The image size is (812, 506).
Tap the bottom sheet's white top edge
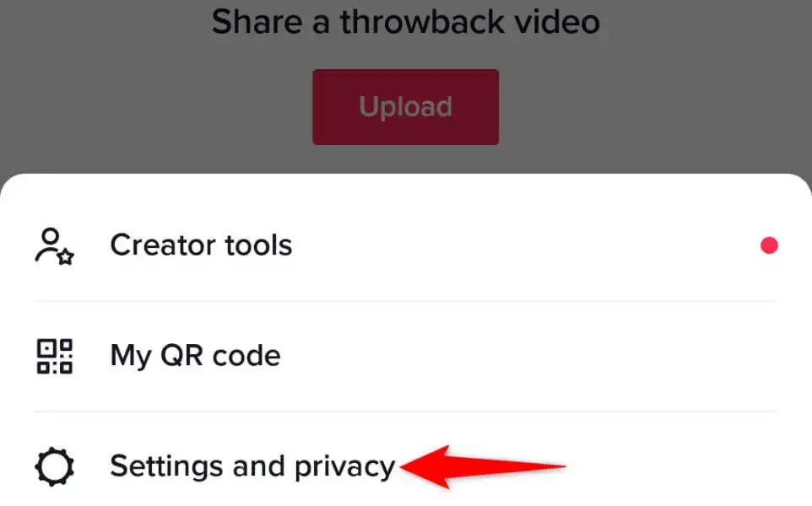click(406, 181)
